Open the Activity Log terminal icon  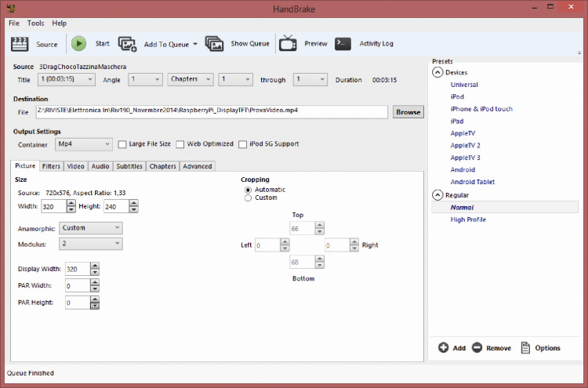pyautogui.click(x=343, y=43)
